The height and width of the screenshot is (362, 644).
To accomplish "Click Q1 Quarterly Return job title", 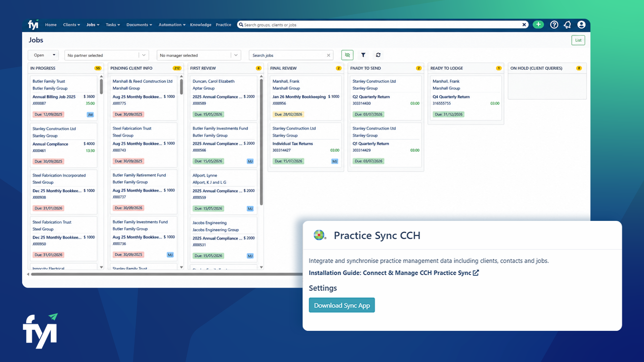I will click(x=371, y=144).
